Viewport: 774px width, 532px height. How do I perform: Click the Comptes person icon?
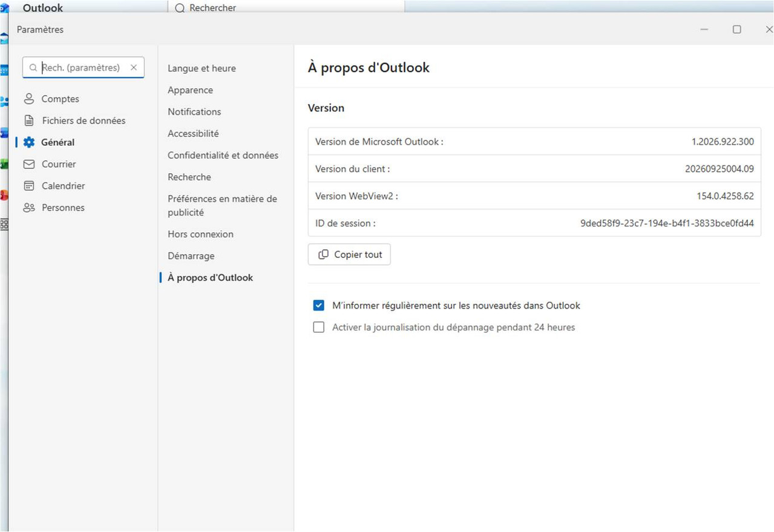click(29, 99)
